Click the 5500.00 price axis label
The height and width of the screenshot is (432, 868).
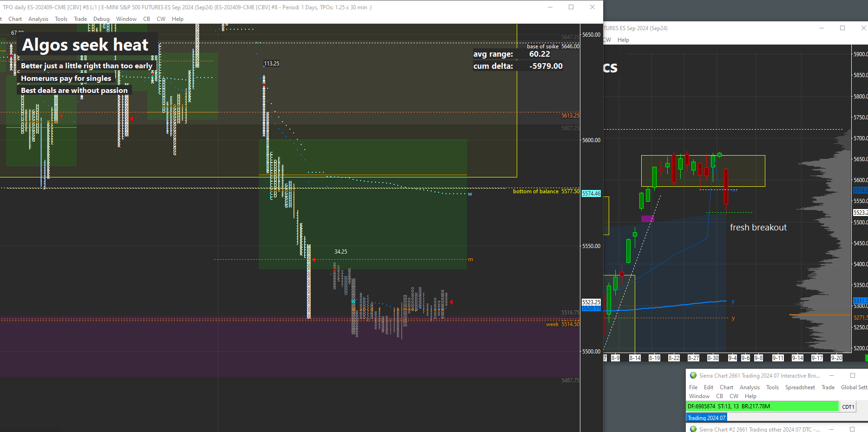pos(591,352)
